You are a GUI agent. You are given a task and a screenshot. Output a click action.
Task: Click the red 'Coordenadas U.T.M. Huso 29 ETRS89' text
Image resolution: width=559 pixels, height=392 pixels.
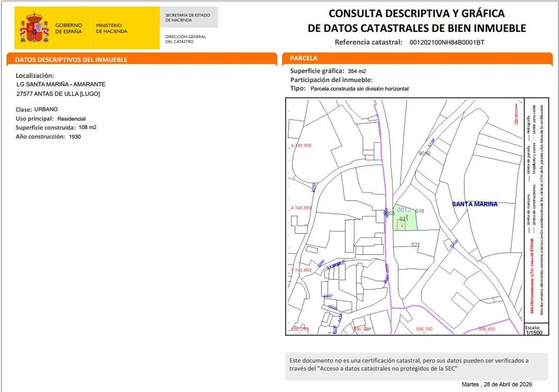[x=532, y=276]
